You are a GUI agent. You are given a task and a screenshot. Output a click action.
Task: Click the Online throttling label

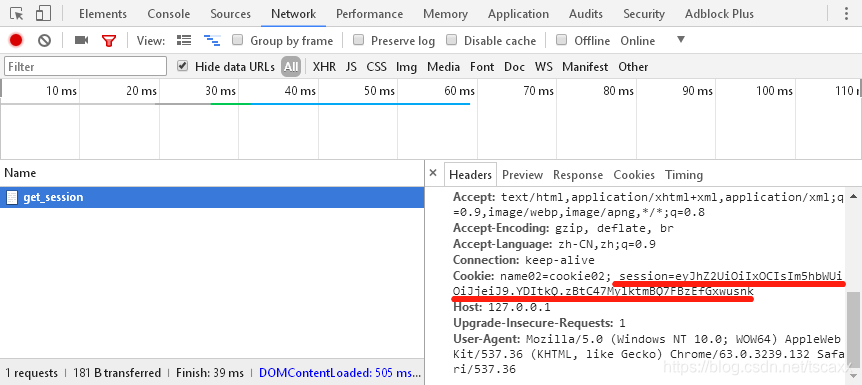638,41
